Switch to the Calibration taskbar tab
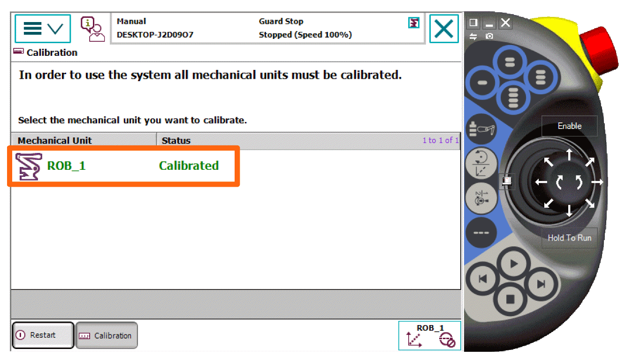The height and width of the screenshot is (364, 633). [x=107, y=335]
